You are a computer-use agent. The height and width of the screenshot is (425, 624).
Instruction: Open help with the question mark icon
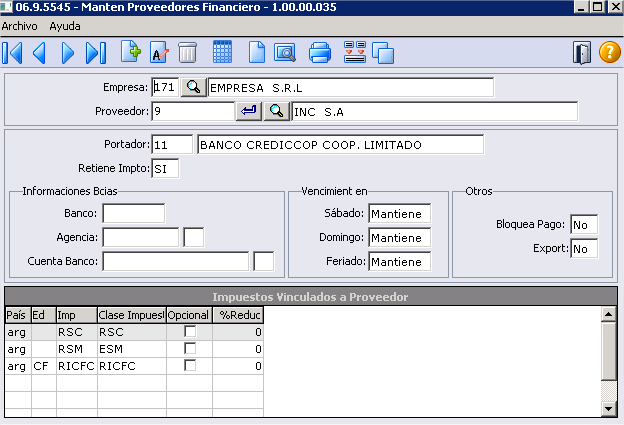click(x=610, y=53)
